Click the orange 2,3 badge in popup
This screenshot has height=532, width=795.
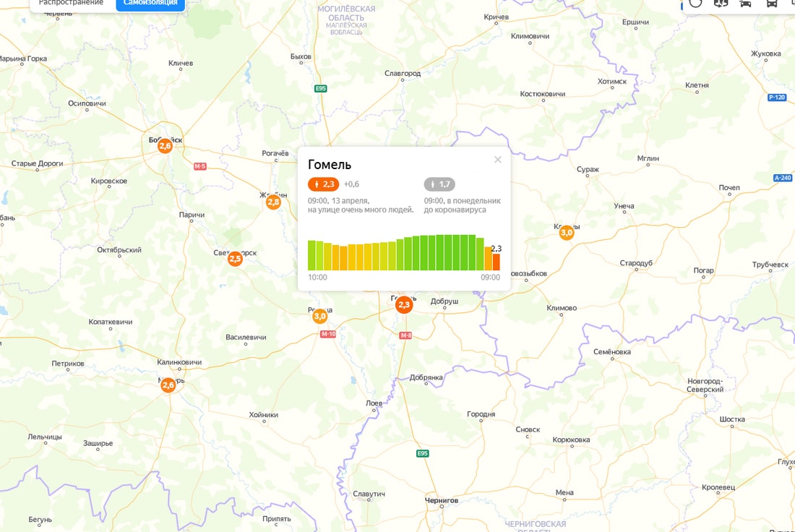[x=324, y=184]
